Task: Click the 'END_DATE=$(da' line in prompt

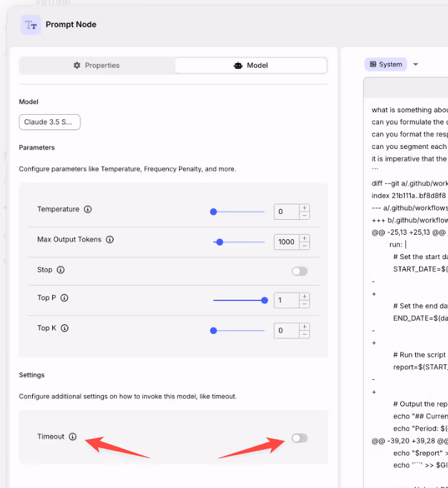Action: click(420, 318)
